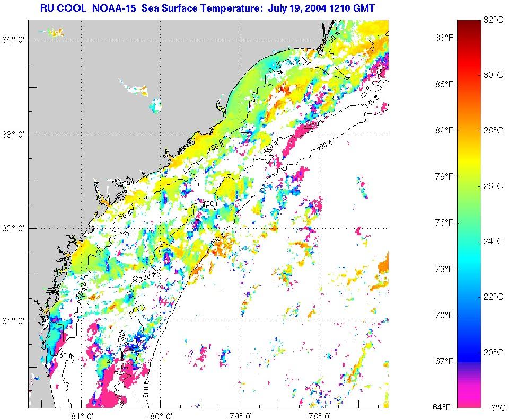Click the 32° 0' latitude label
The width and height of the screenshot is (509, 420).
click(13, 228)
